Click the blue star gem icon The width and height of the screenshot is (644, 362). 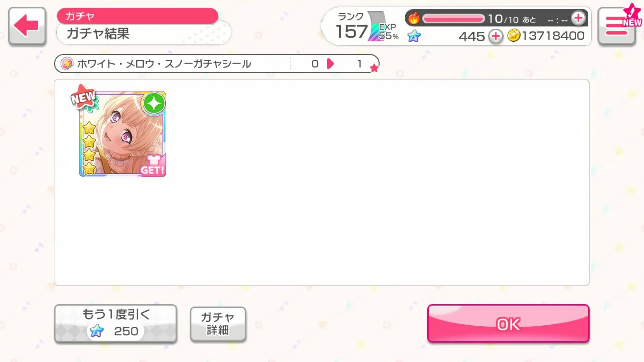click(414, 36)
